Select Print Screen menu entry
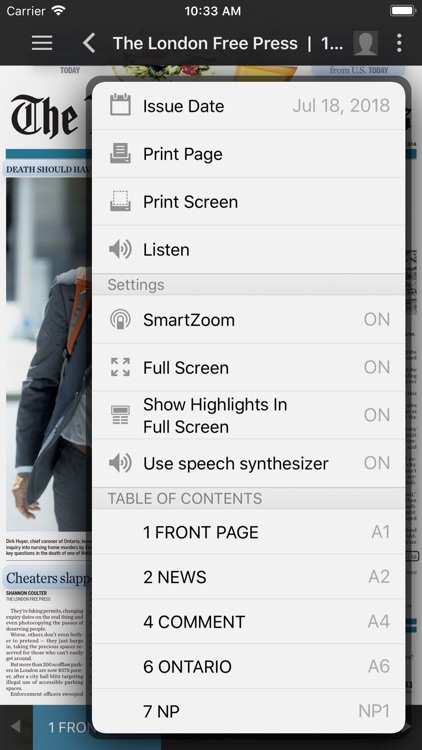Image resolution: width=422 pixels, height=750 pixels. pos(248,201)
